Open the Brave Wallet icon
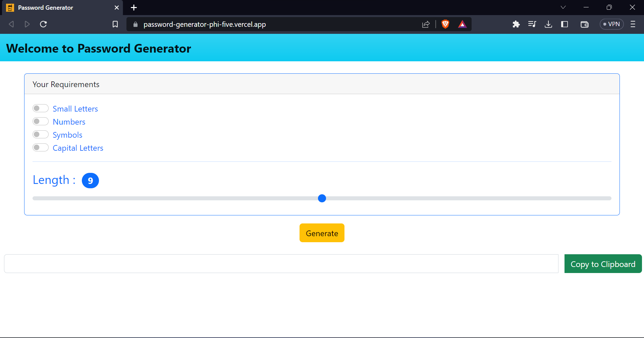Screen dimensions: 644x338 (x=584, y=24)
